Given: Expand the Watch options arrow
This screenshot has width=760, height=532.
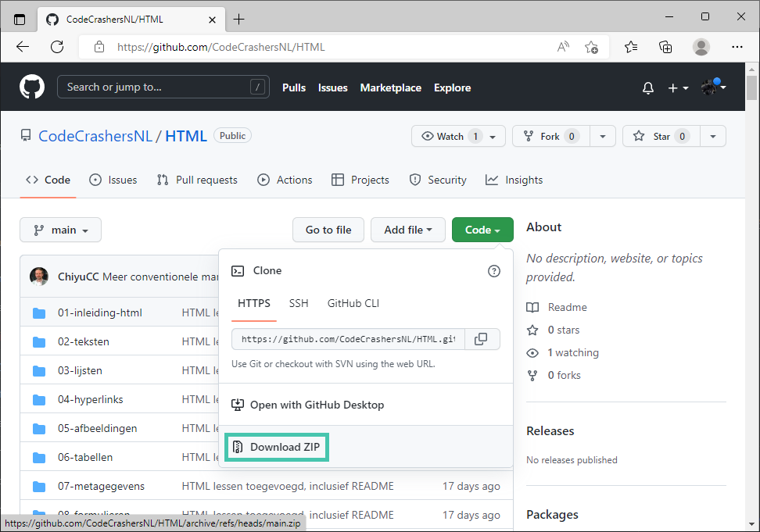Looking at the screenshot, I should 493,137.
